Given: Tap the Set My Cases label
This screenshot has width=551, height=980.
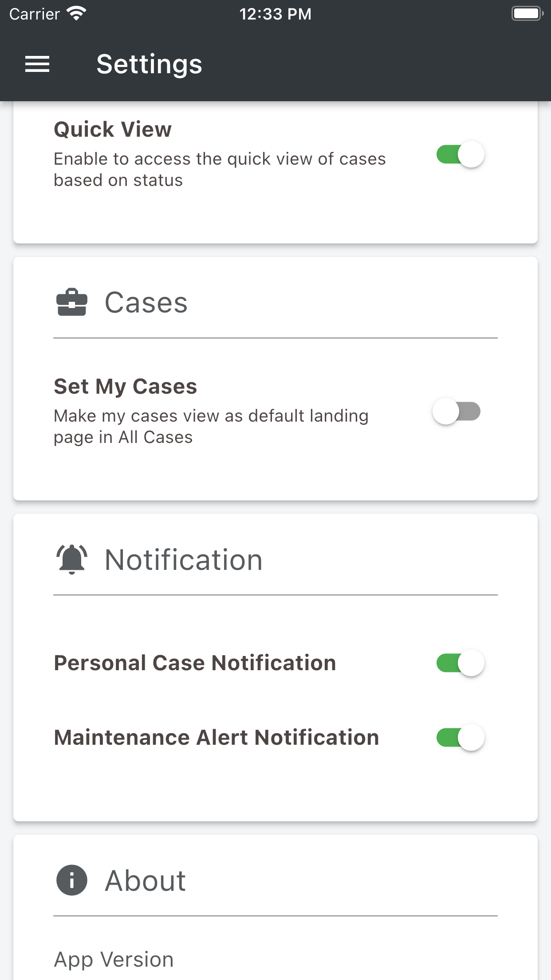Looking at the screenshot, I should (x=125, y=386).
